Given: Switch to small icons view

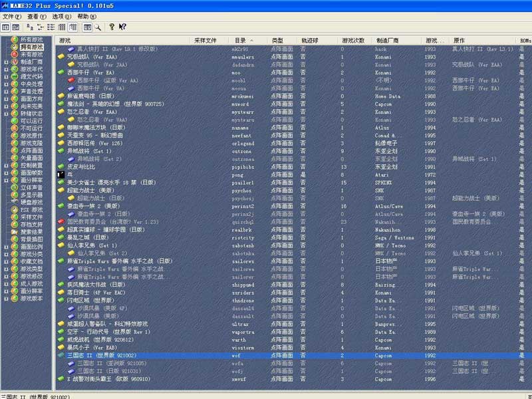Looking at the screenshot, I should point(41,27).
